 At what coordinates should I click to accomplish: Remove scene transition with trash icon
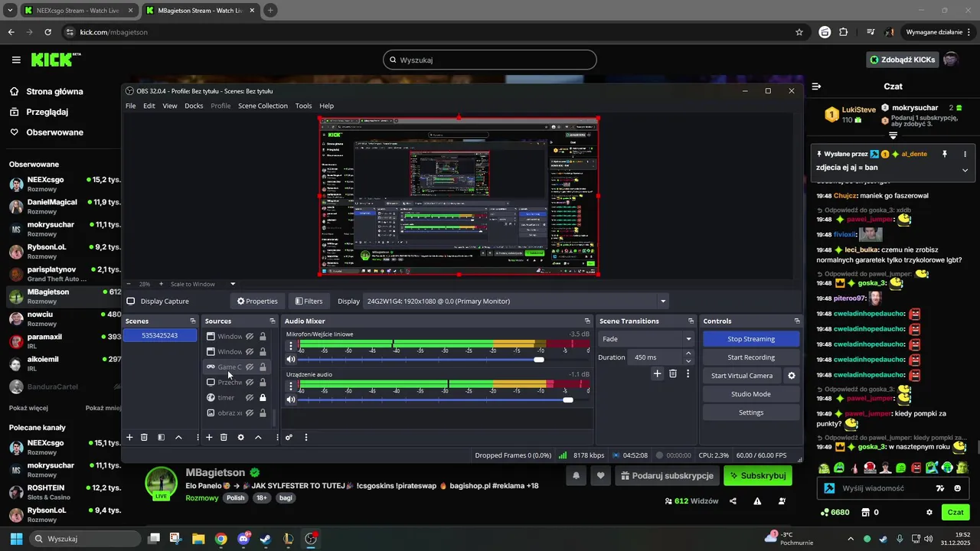(x=673, y=373)
